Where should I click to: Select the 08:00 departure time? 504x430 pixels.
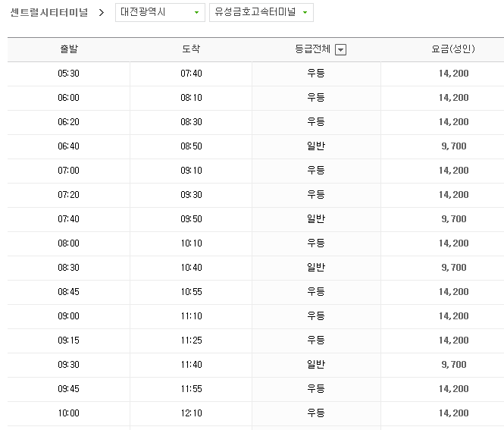pyautogui.click(x=68, y=243)
